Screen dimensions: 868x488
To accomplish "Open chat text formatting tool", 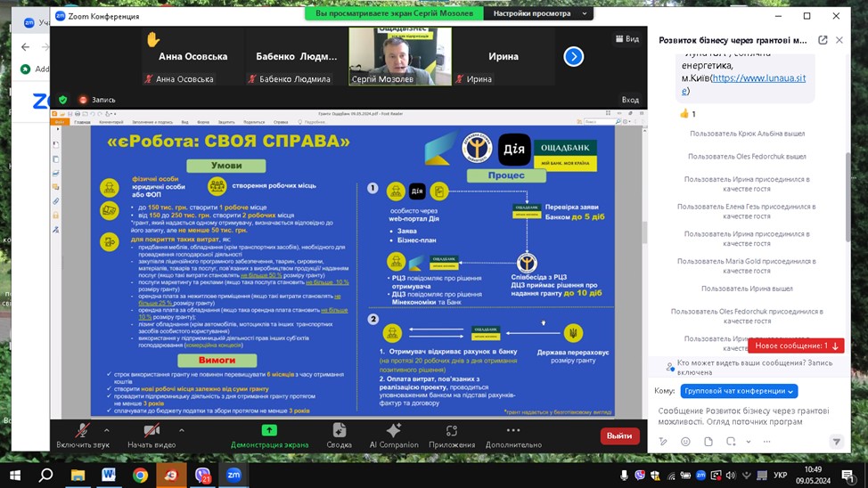I will (663, 442).
